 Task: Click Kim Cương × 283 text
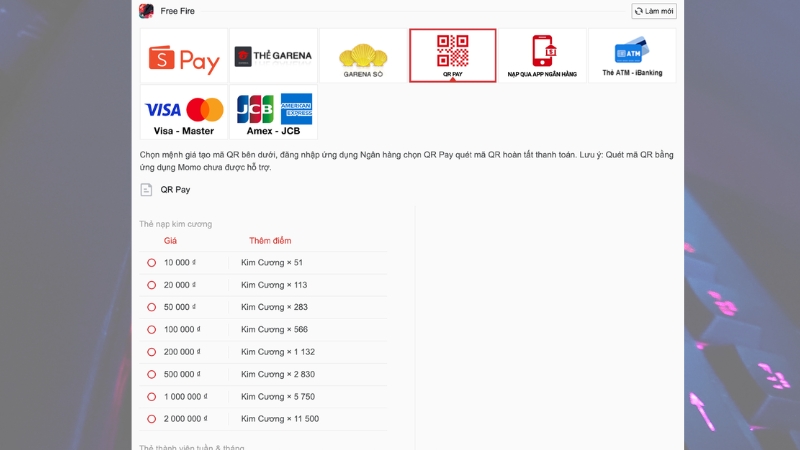[274, 307]
